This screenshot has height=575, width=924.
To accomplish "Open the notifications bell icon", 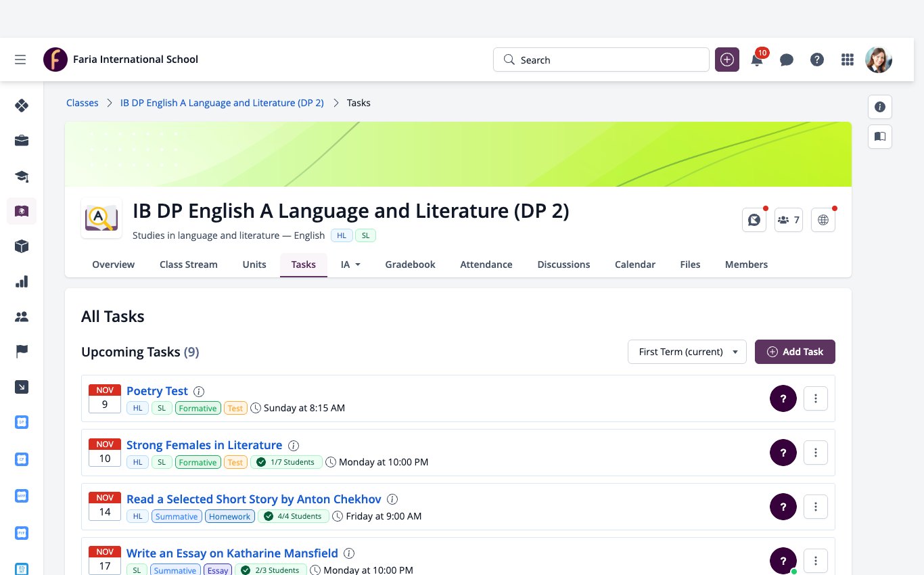I will click(x=757, y=60).
